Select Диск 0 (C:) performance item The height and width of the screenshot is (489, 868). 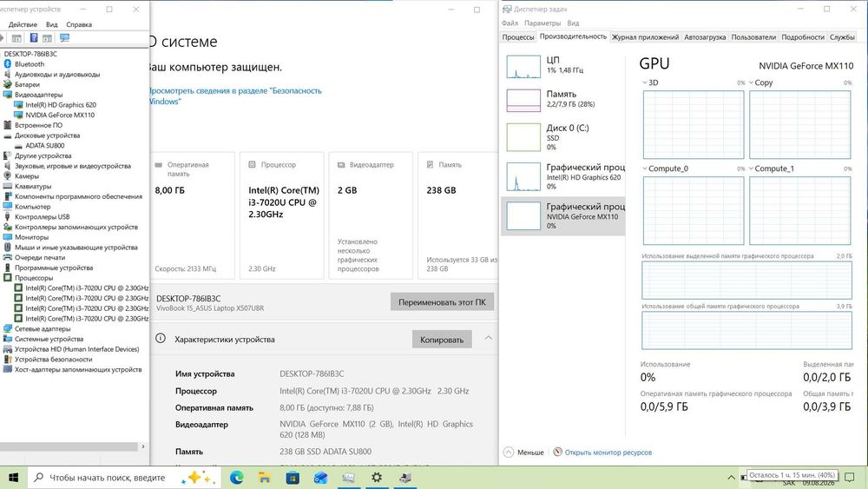point(563,136)
